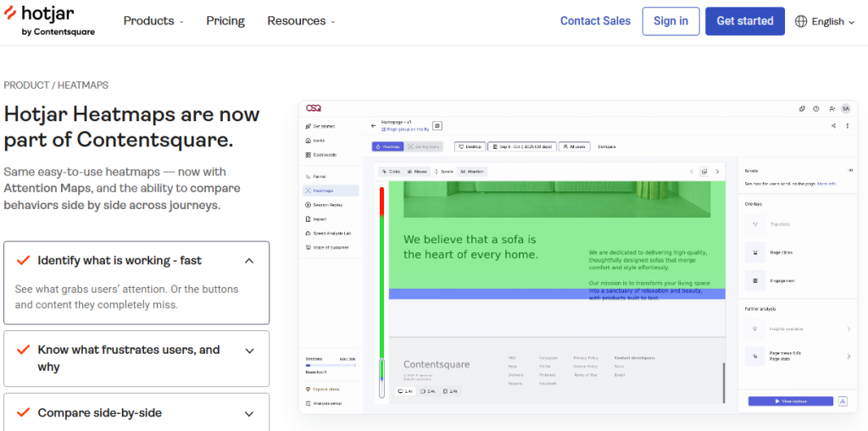Click the extensions puzzle icon in preview header
The image size is (868, 431).
tap(802, 108)
